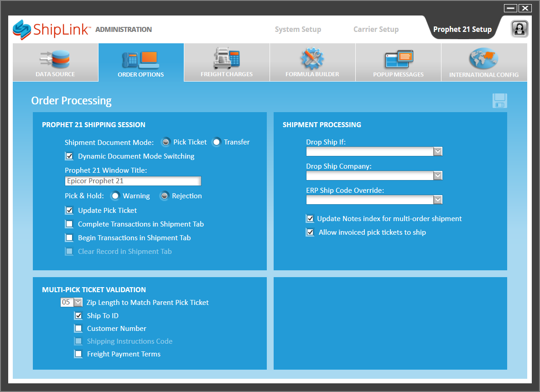Toggle Dynamic Document Mode Switching checkbox
Image resolution: width=540 pixels, height=392 pixels.
tap(69, 156)
